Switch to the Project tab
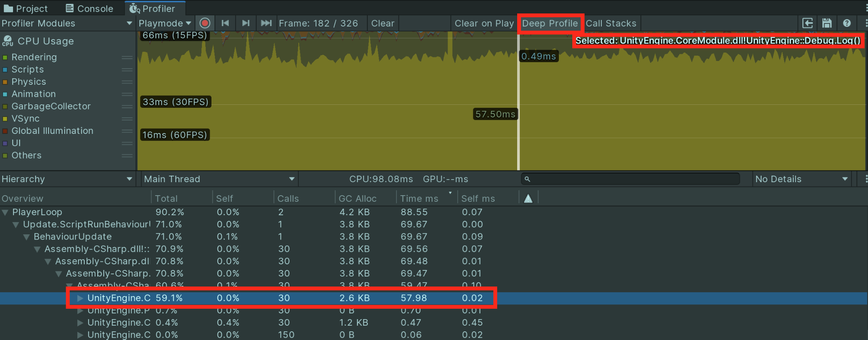The image size is (868, 340). (x=26, y=8)
